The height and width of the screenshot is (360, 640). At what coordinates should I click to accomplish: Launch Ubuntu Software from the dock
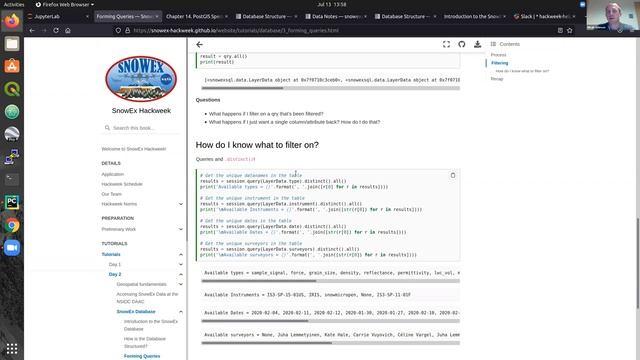[x=12, y=66]
